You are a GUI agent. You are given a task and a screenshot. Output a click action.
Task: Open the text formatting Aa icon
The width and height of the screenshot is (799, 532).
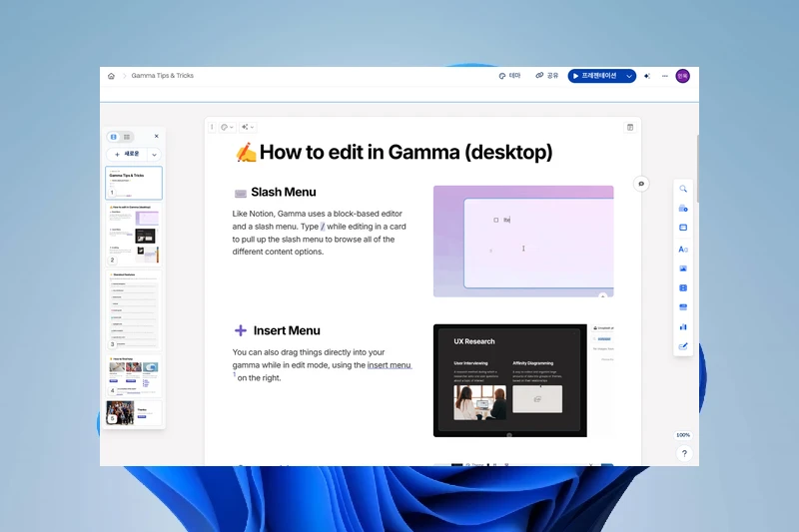tap(683, 249)
